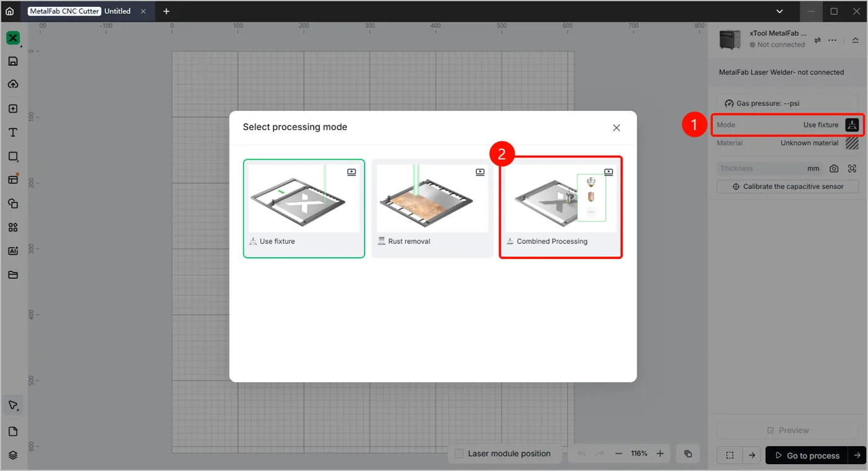
Task: Select the Rust removal mode card
Action: [432, 208]
